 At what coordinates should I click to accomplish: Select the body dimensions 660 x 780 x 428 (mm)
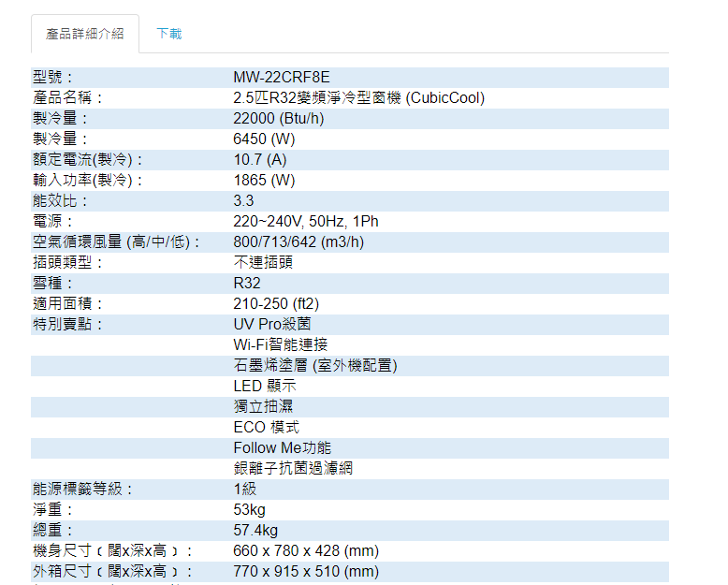click(x=306, y=550)
